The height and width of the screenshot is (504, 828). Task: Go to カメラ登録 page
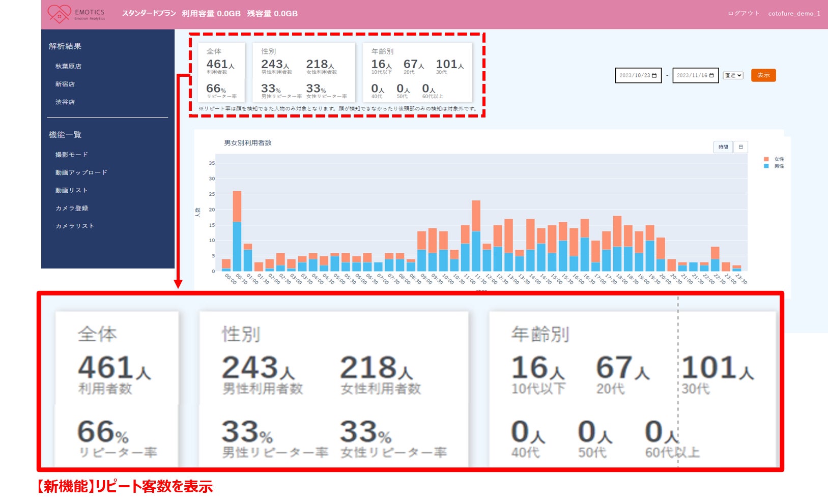click(72, 208)
